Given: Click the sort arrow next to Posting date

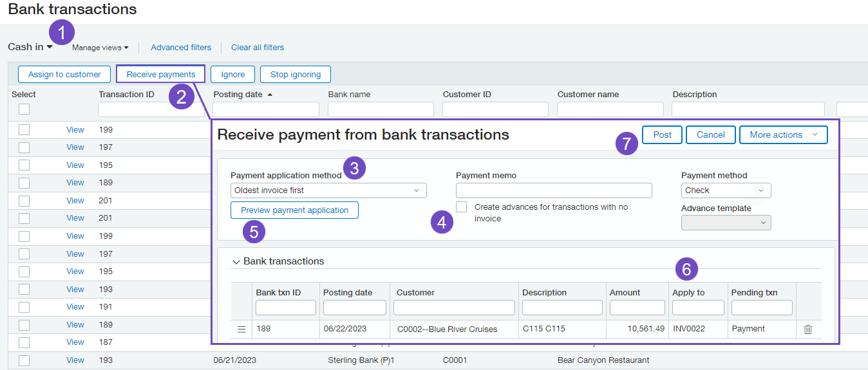Looking at the screenshot, I should [x=270, y=95].
